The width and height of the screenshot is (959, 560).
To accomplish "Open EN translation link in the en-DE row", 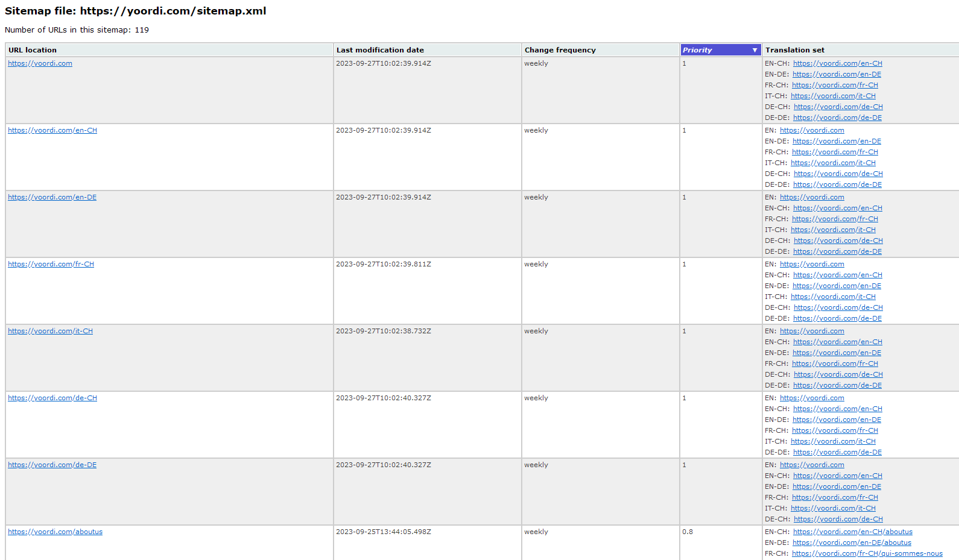I will [x=812, y=197].
